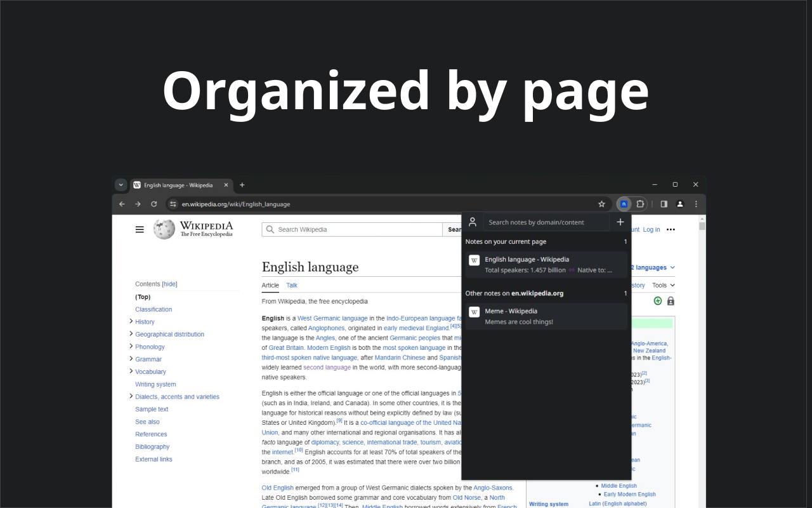Open the Chrome extensions puzzle icon
Screen dimensions: 812x508
coord(640,204)
